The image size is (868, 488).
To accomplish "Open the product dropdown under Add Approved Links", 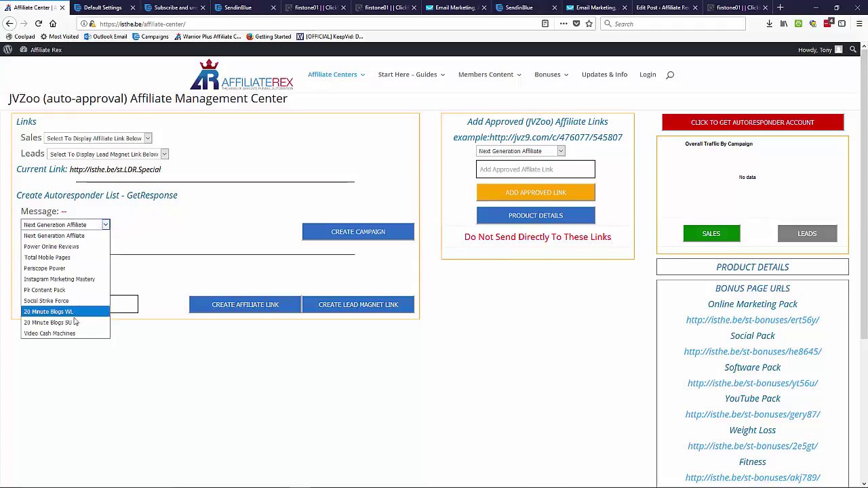I will [x=521, y=151].
